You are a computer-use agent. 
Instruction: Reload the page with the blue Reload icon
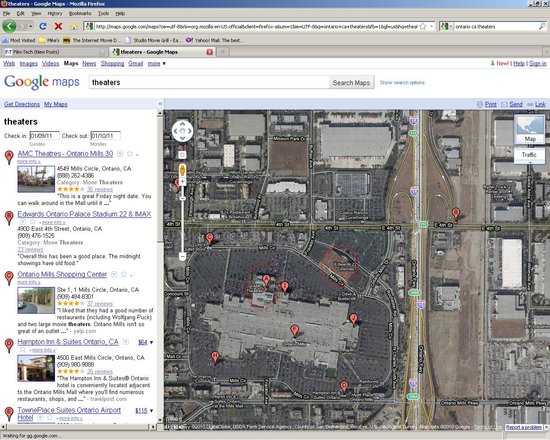click(43, 26)
